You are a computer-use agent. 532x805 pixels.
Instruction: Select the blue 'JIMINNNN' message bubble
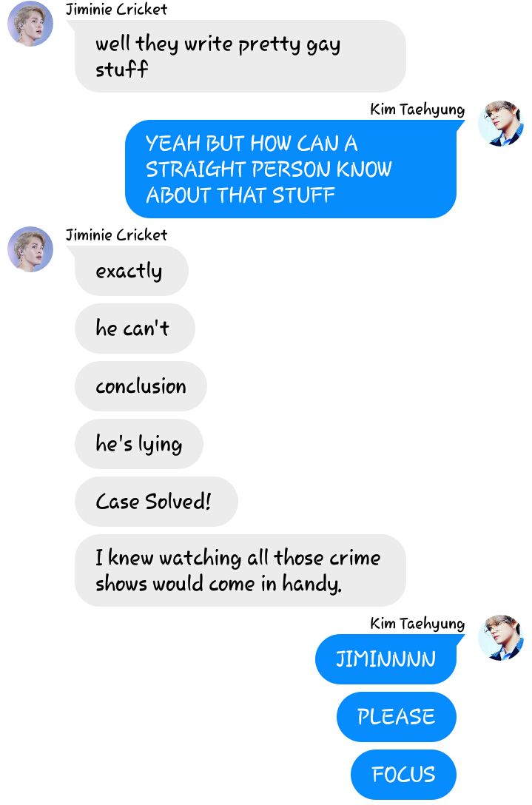click(385, 659)
